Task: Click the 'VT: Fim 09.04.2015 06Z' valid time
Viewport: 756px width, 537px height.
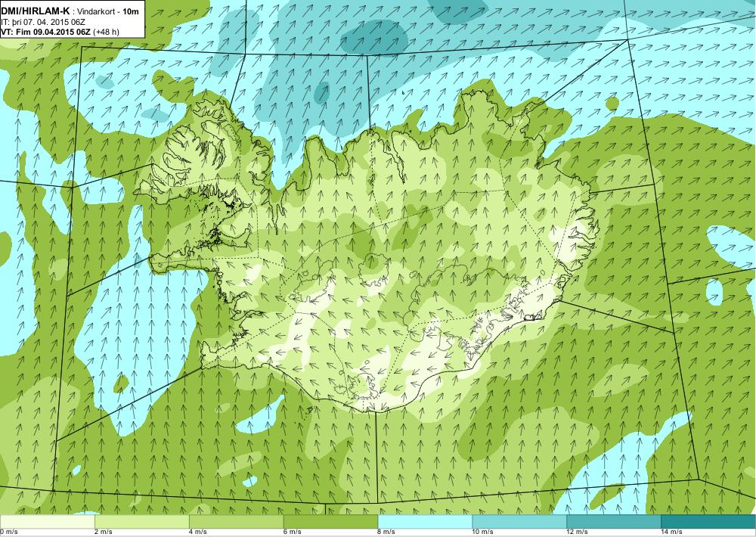Action: pyautogui.click(x=46, y=32)
